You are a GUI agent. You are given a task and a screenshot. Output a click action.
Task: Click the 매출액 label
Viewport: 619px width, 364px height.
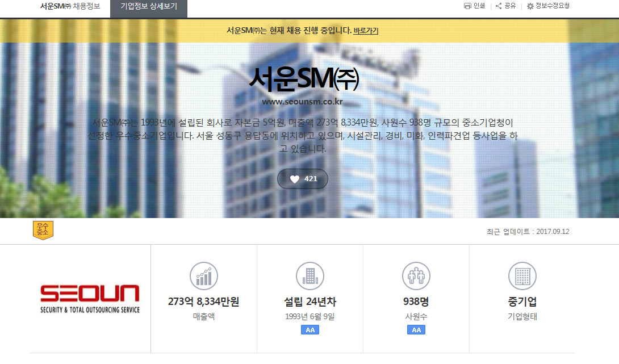click(204, 317)
